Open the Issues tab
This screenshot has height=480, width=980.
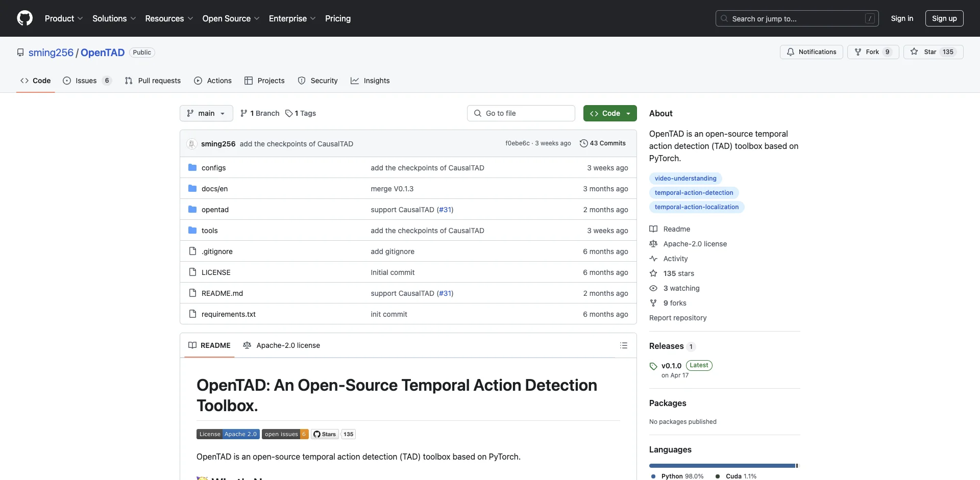(x=87, y=81)
